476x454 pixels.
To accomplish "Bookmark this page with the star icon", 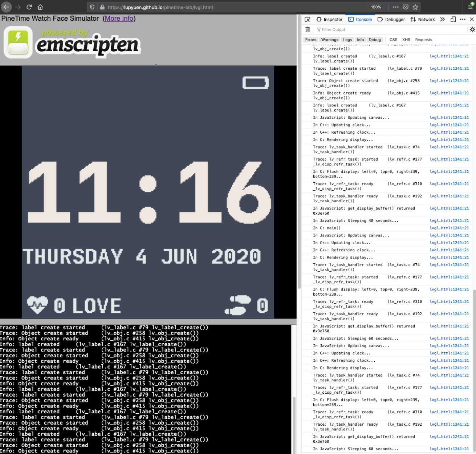I will click(x=415, y=7).
